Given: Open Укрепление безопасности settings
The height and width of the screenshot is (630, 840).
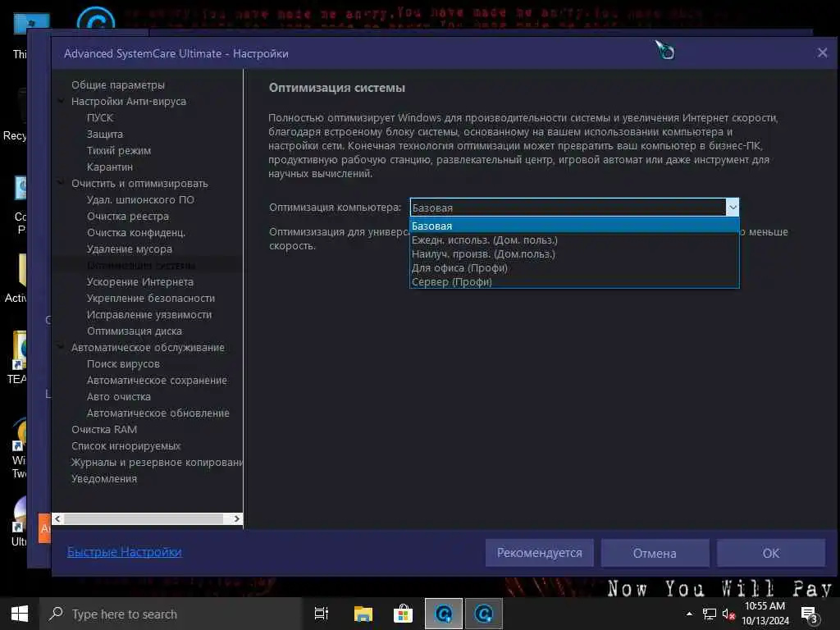Looking at the screenshot, I should click(x=151, y=298).
